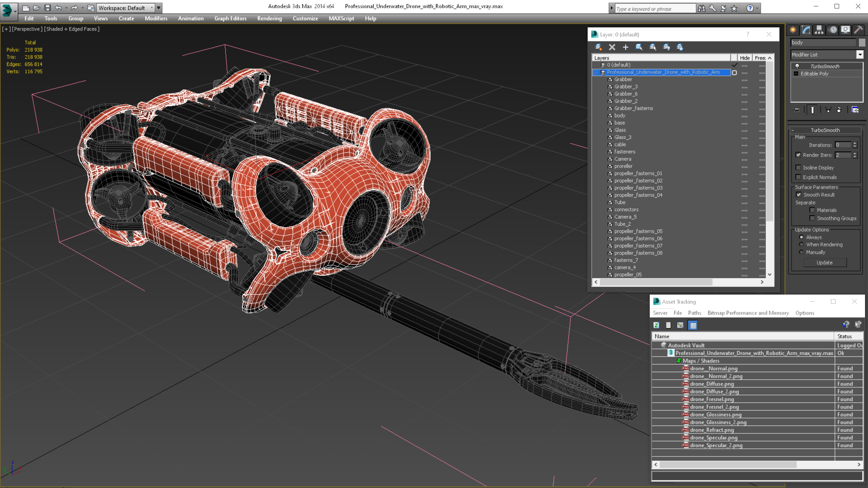Screen dimensions: 868x488
Task: Click Remove Modifier trash icon
Action: [839, 110]
